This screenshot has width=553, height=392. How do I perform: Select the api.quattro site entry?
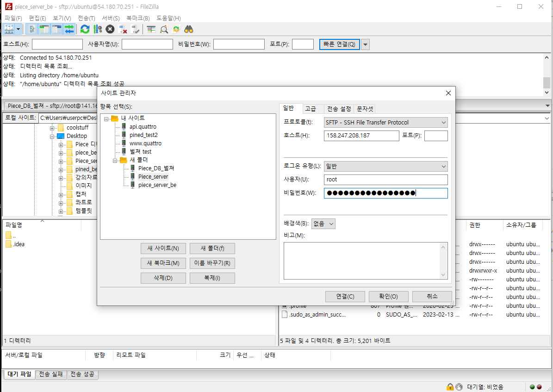(143, 126)
